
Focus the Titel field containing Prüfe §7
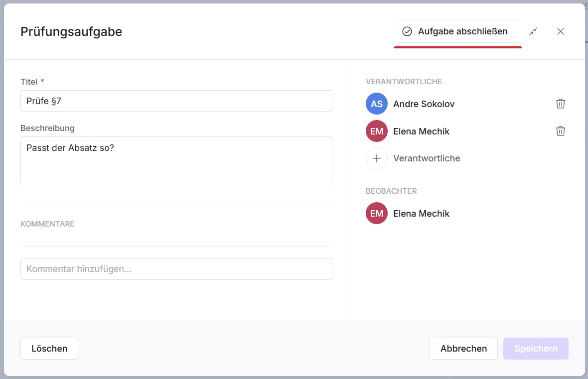click(x=176, y=101)
